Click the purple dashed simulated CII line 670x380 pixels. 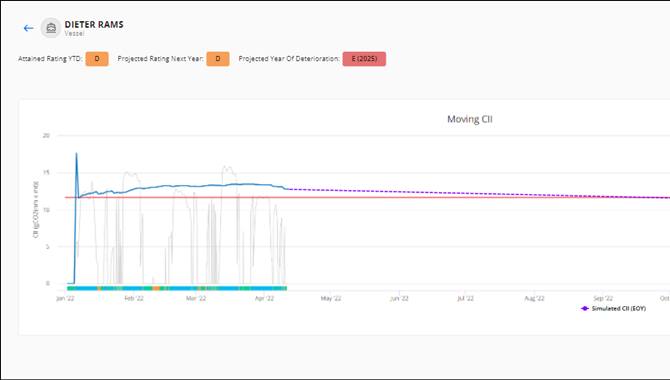[470, 193]
